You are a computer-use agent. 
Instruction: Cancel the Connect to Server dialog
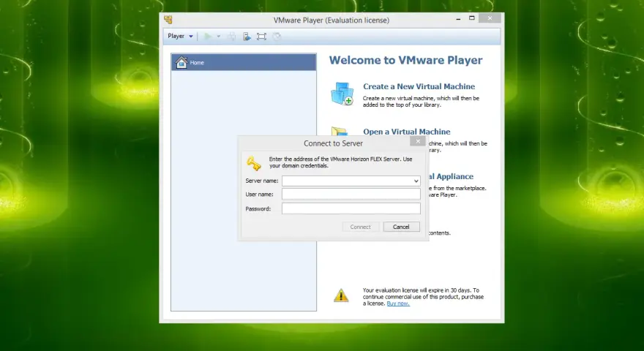[401, 227]
